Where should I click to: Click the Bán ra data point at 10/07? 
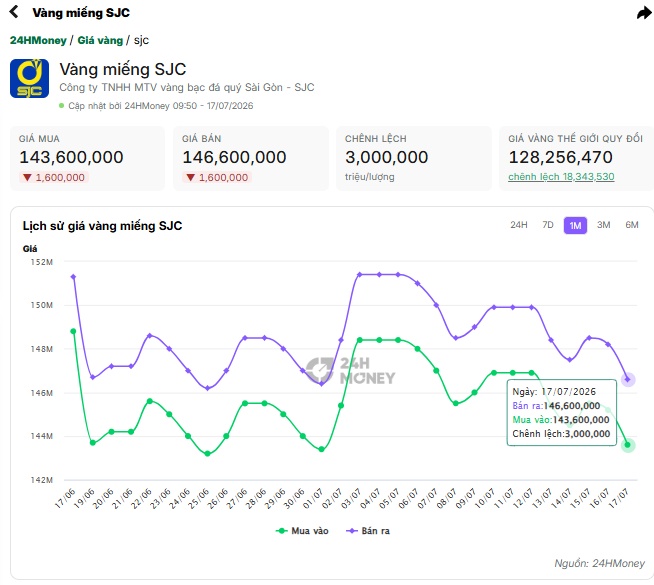pos(494,307)
